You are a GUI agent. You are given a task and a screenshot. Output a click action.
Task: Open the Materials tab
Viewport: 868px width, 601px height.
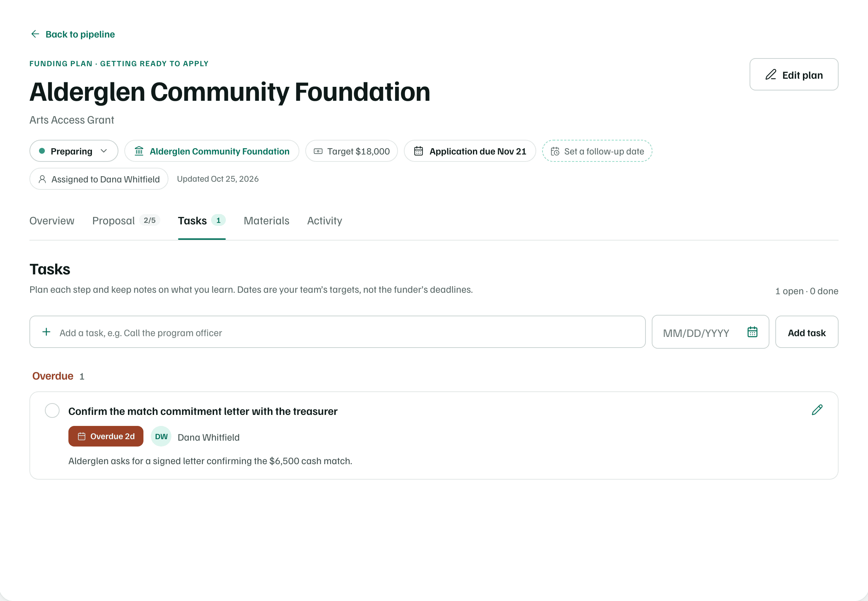point(266,221)
